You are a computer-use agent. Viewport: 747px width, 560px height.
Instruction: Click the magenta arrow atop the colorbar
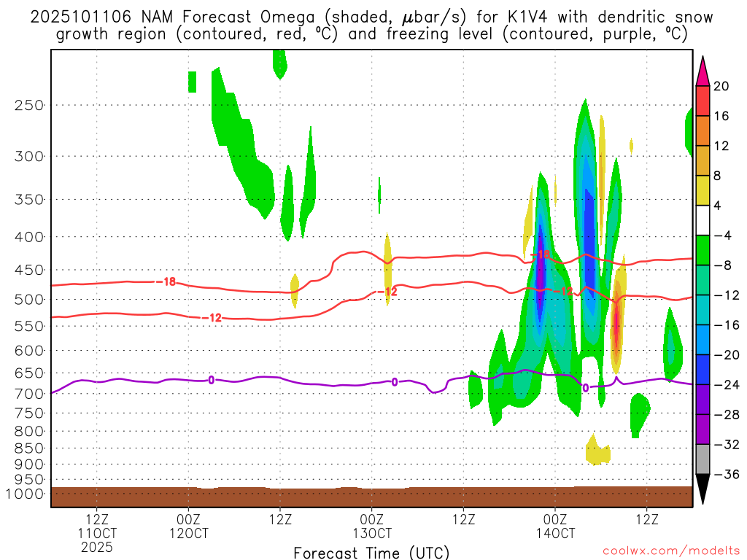click(703, 71)
